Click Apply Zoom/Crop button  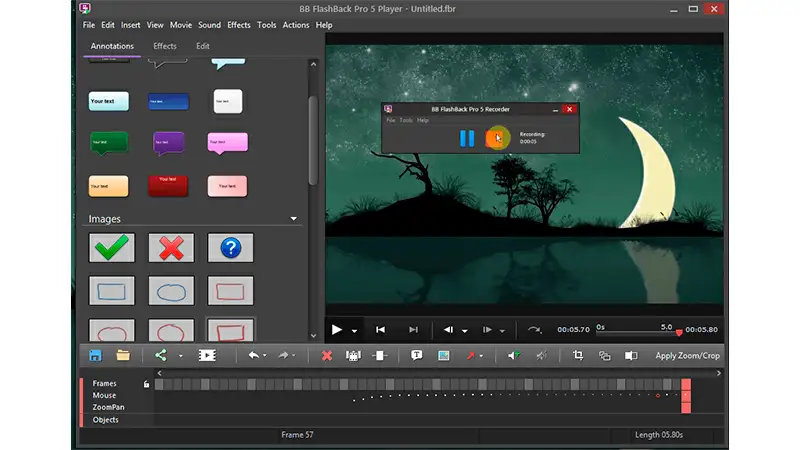pyautogui.click(x=687, y=355)
